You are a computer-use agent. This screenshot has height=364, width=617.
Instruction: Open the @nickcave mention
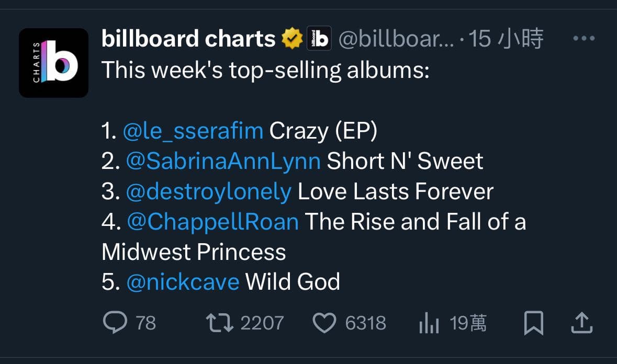(183, 282)
